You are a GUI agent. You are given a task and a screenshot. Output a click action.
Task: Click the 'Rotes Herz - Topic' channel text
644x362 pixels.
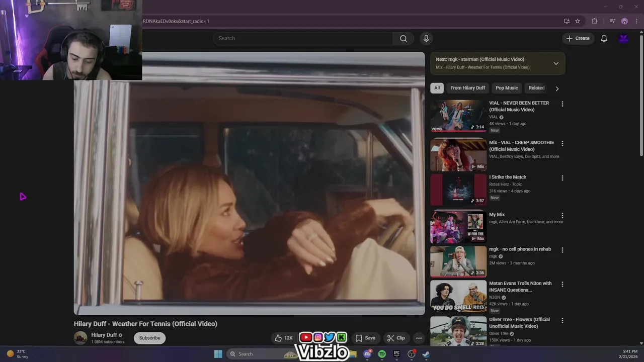[506, 185]
